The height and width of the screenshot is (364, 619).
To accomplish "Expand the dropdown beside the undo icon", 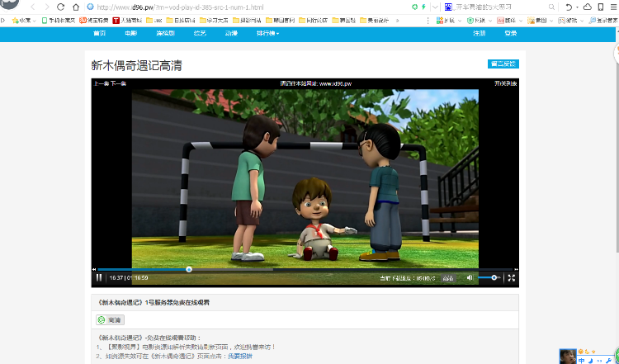I will click(577, 7).
